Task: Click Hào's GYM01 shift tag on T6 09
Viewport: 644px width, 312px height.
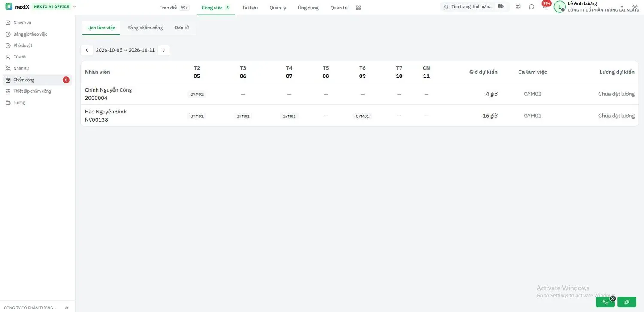Action: (362, 116)
